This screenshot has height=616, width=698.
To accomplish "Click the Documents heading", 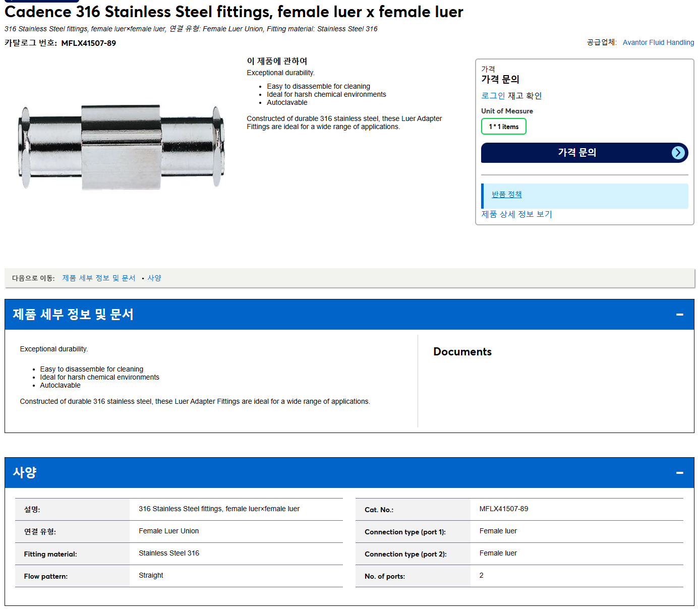I will click(462, 352).
